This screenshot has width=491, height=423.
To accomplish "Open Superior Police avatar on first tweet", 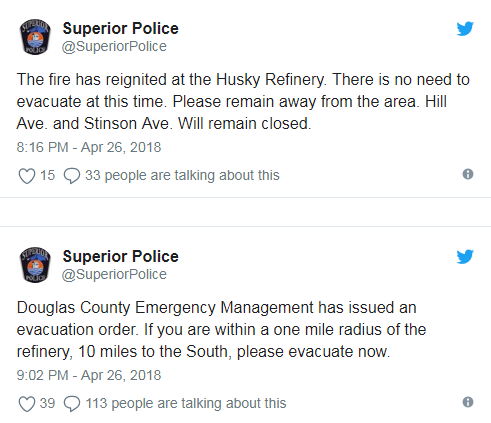I will click(35, 37).
